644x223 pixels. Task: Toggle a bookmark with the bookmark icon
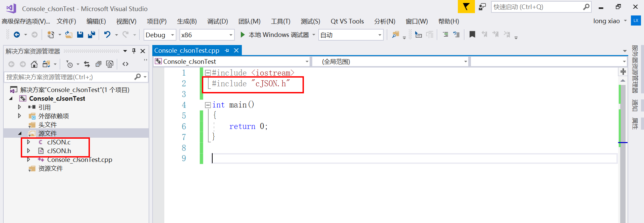[472, 34]
